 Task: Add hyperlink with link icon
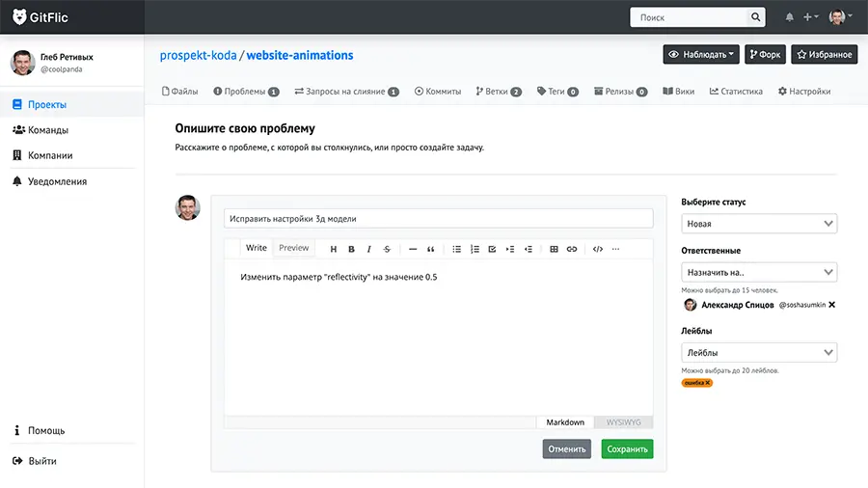[572, 249]
